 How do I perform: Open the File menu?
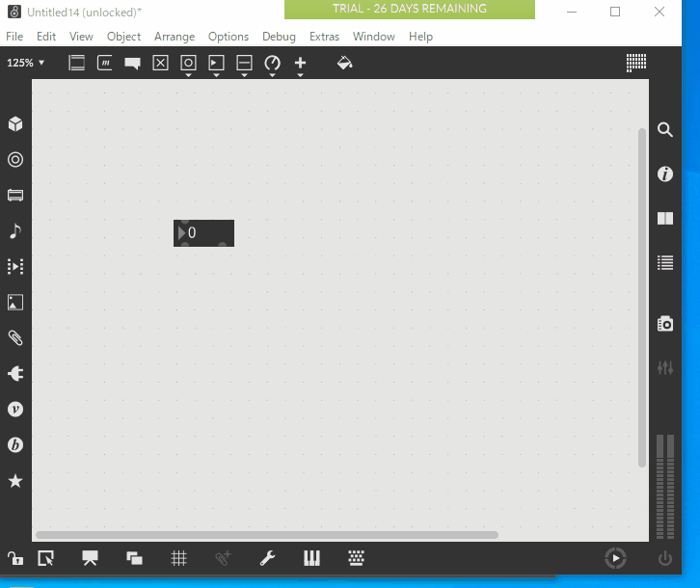click(14, 37)
